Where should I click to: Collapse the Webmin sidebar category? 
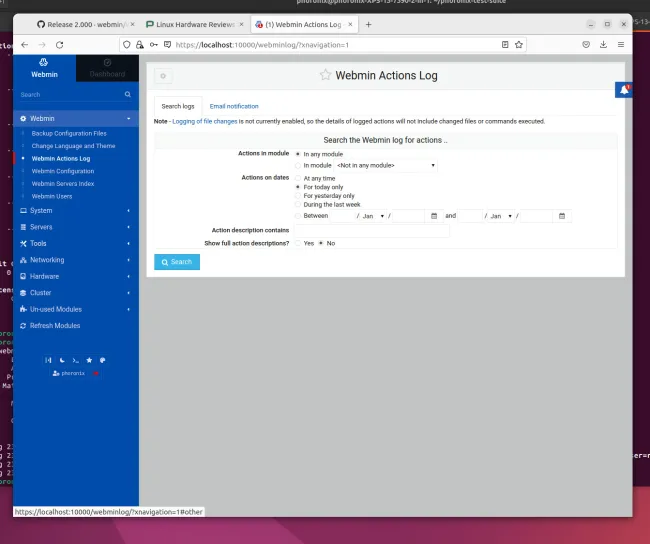(76, 119)
